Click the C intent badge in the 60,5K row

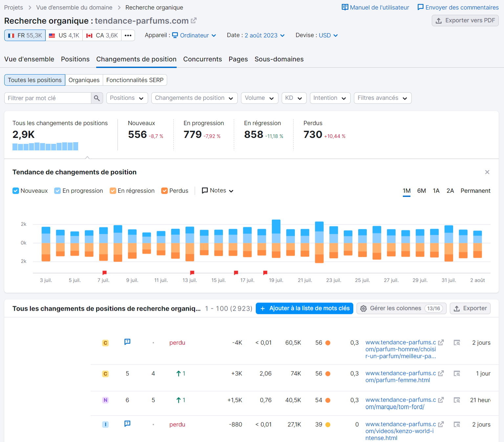(x=105, y=343)
